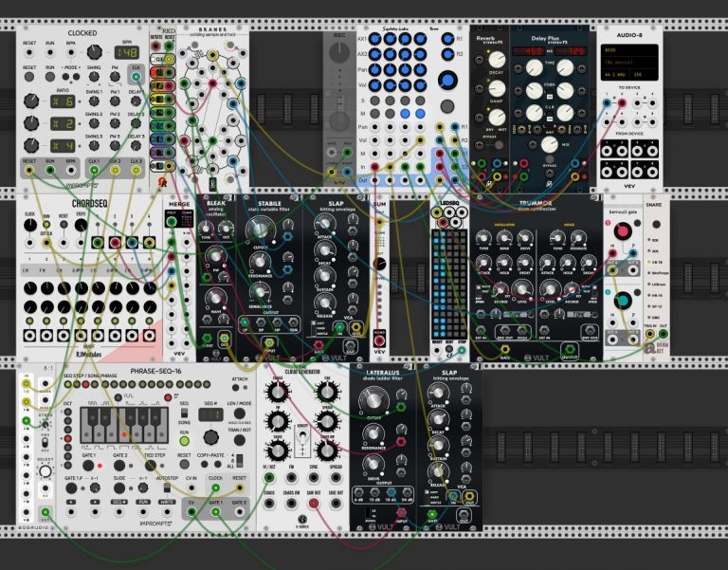Toggle mute on mixer channel 1

[x=374, y=114]
